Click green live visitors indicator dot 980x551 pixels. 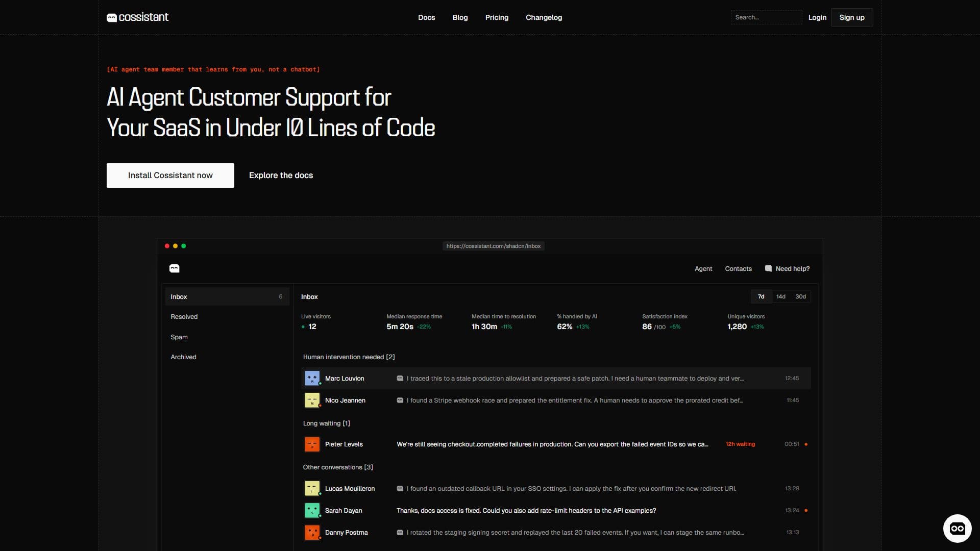(x=303, y=327)
